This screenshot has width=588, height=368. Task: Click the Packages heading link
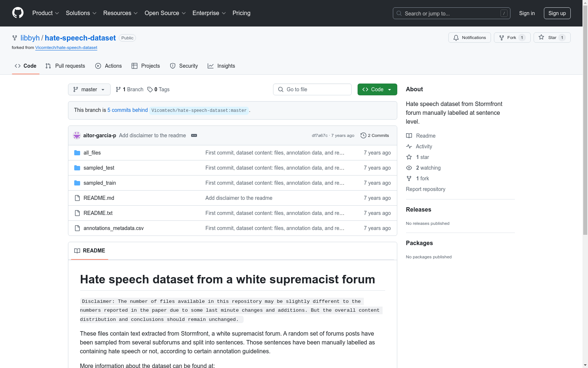point(419,243)
